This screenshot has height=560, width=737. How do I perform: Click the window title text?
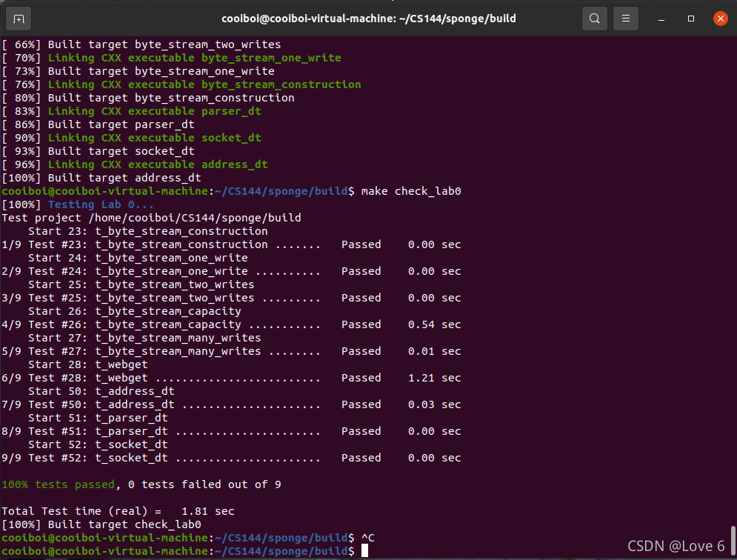tap(369, 19)
